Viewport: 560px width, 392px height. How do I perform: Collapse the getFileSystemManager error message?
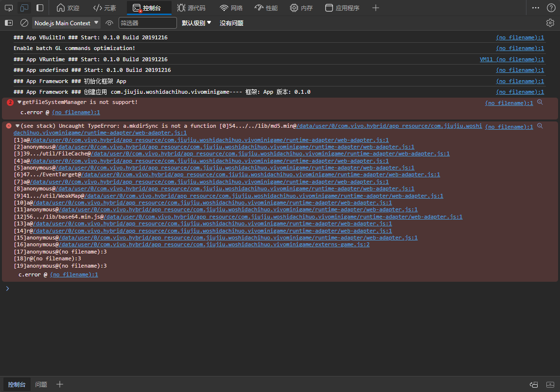point(19,102)
